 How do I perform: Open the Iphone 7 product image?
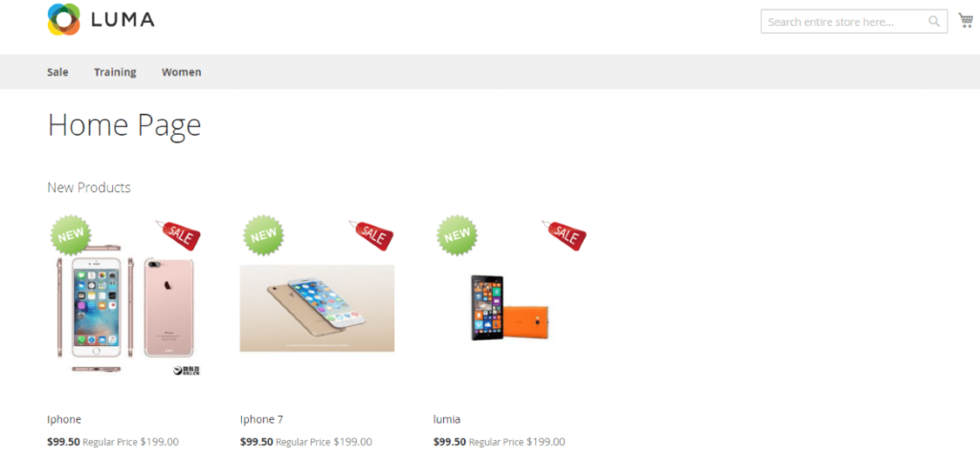pyautogui.click(x=317, y=308)
